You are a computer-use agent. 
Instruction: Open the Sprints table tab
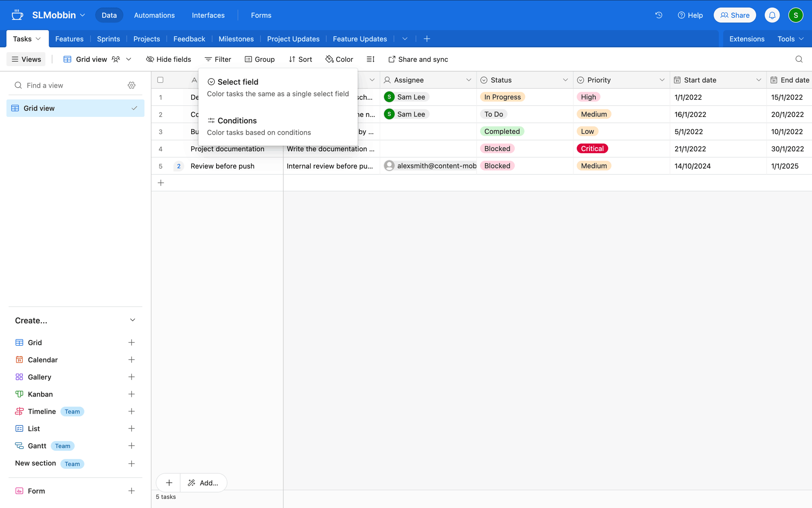coord(108,39)
